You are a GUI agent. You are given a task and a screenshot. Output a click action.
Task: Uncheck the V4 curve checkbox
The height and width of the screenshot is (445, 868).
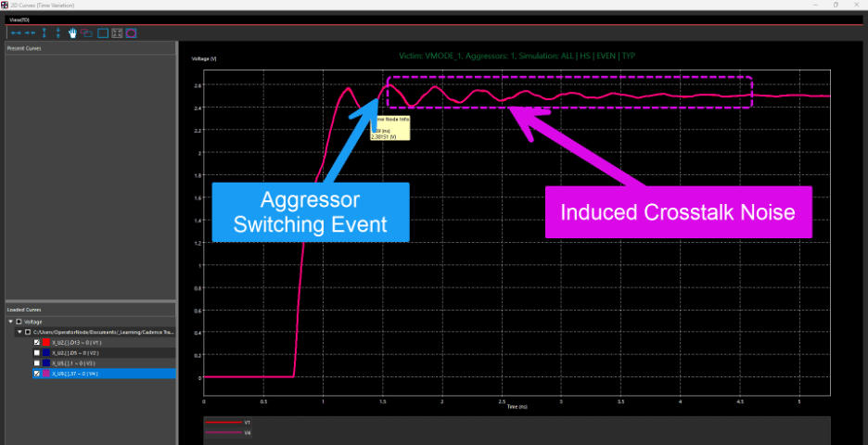[37, 374]
